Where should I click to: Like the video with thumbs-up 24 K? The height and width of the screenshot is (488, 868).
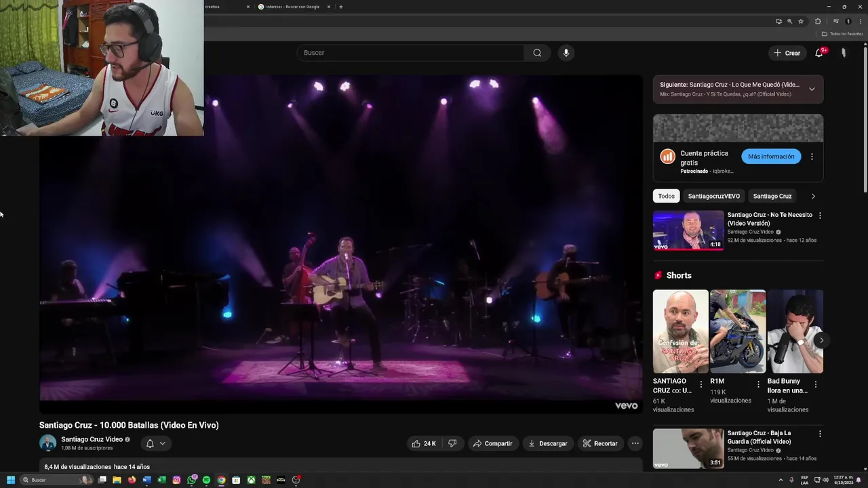click(424, 443)
